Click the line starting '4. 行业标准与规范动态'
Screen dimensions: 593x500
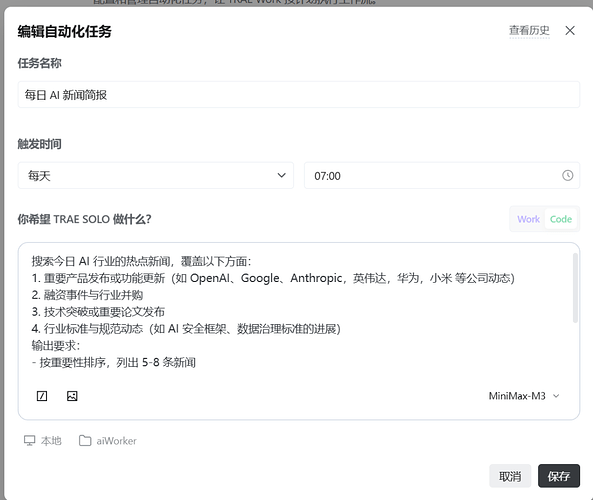pos(186,329)
